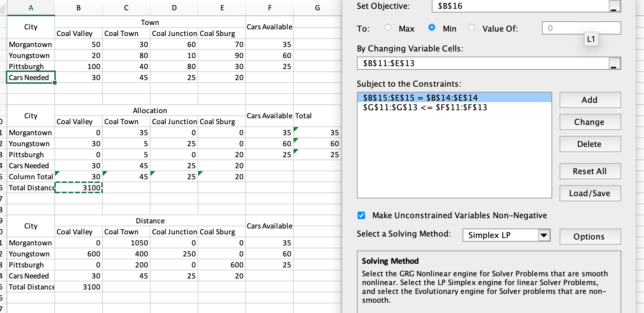The height and width of the screenshot is (313, 644).
Task: Select column E header
Action: click(x=222, y=8)
